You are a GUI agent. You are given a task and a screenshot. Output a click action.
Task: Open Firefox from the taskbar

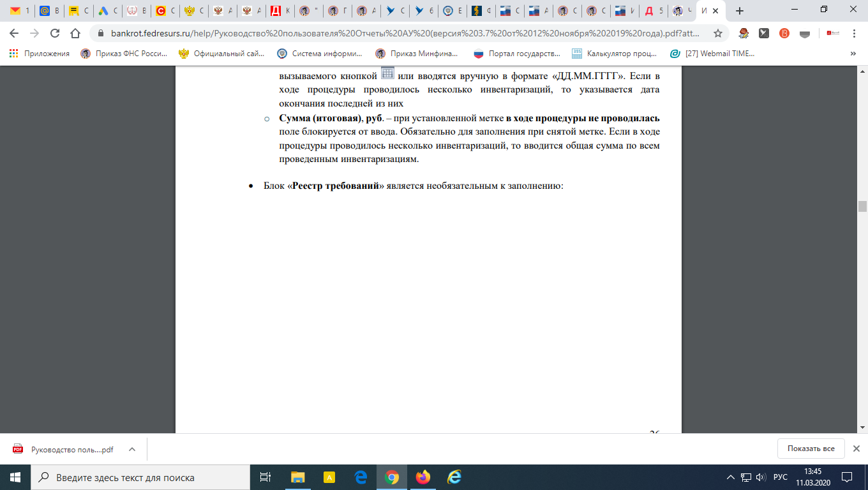423,477
